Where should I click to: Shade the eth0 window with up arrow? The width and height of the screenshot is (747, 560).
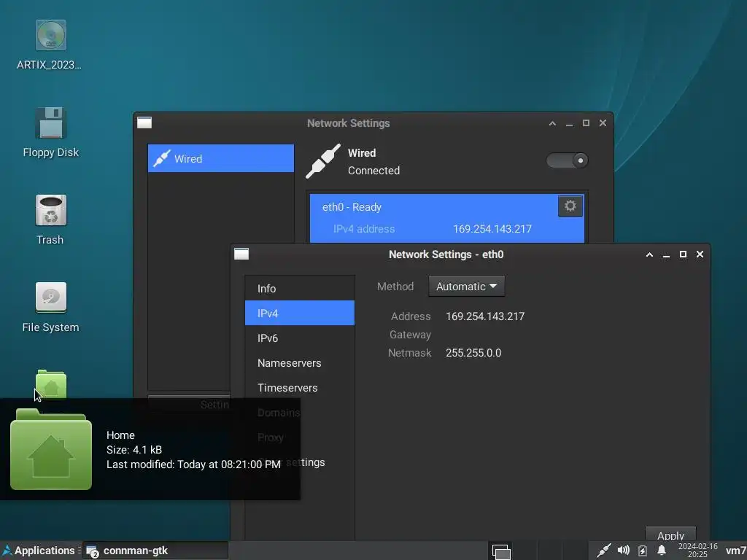649,254
